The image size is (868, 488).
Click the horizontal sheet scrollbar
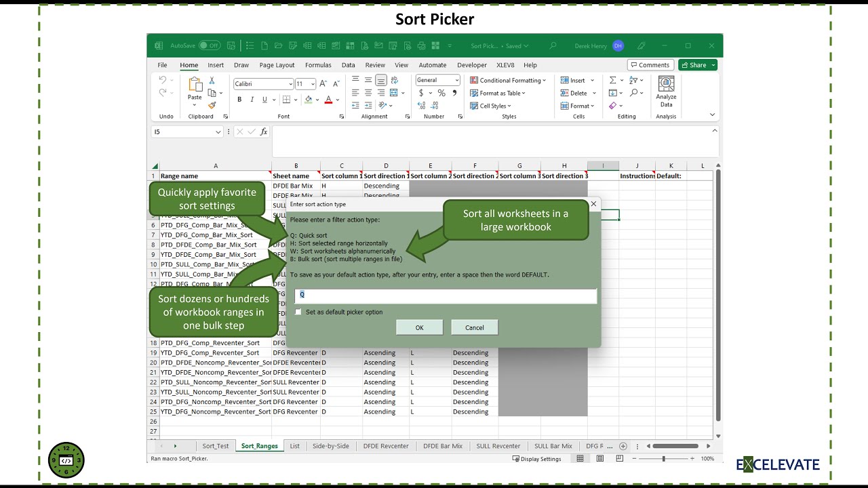675,446
